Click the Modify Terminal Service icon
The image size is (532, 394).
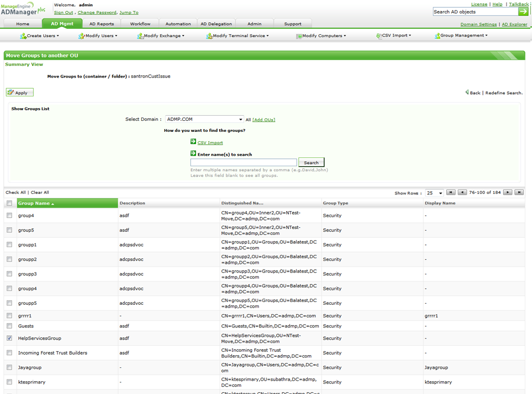tap(209, 36)
